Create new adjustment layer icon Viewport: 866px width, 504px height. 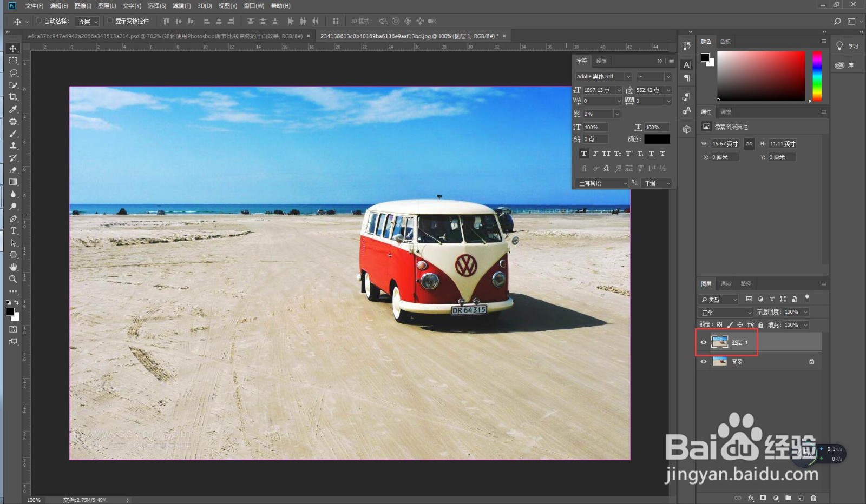click(x=776, y=498)
